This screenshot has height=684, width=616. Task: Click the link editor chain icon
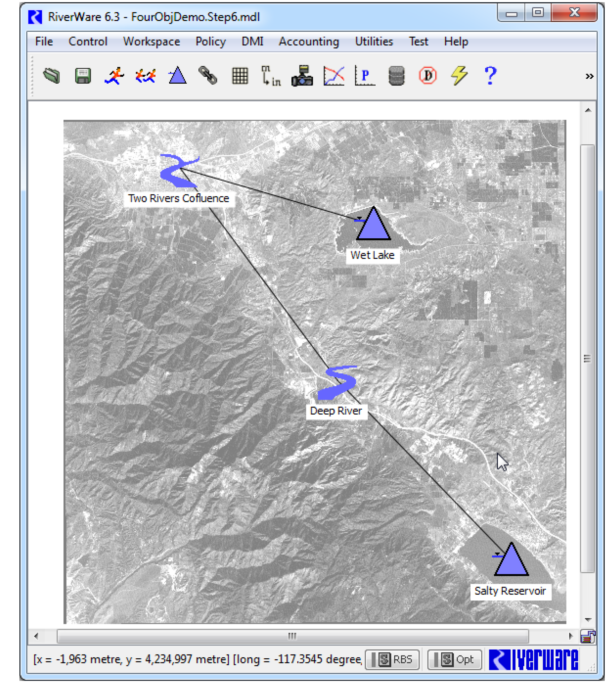click(208, 75)
